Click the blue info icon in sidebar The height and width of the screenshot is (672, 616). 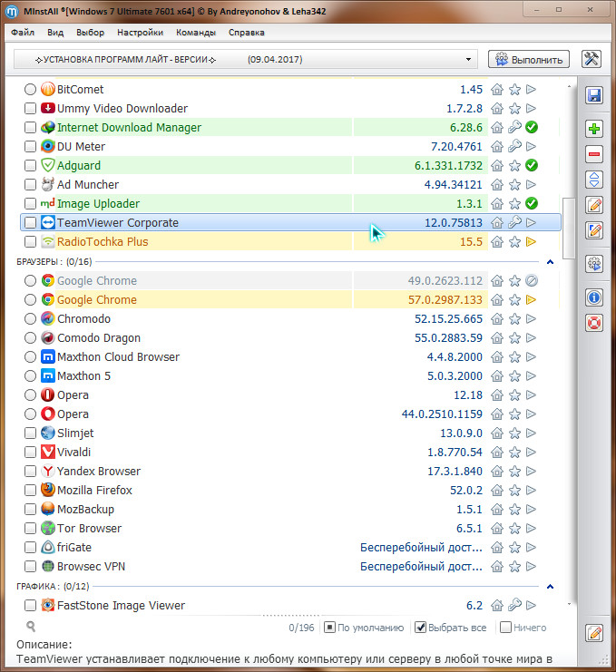point(594,297)
